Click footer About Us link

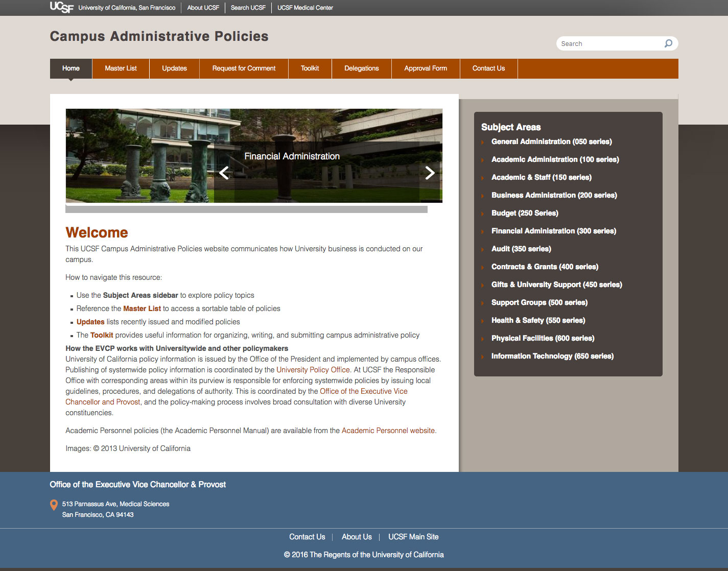(x=357, y=537)
